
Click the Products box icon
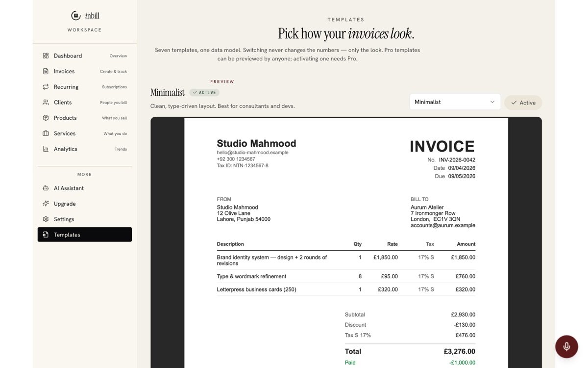(46, 118)
